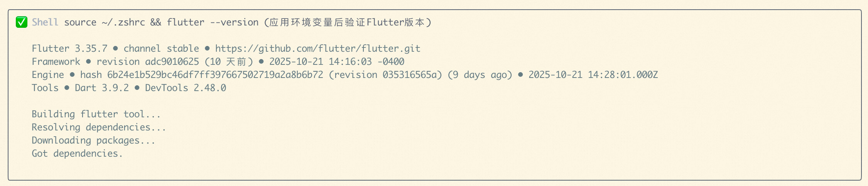Click the Shell tool label
Viewport: 868px width, 186px height.
[45, 22]
